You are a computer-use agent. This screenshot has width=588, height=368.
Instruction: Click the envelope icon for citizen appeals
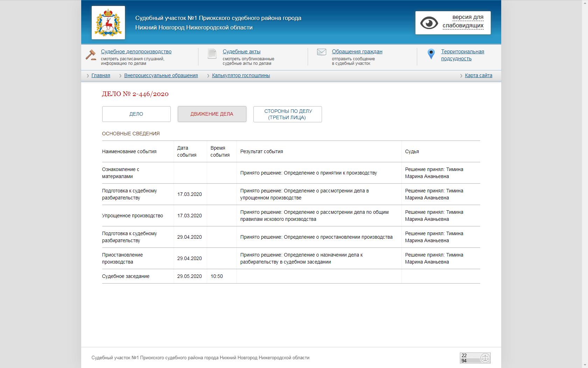coord(321,52)
